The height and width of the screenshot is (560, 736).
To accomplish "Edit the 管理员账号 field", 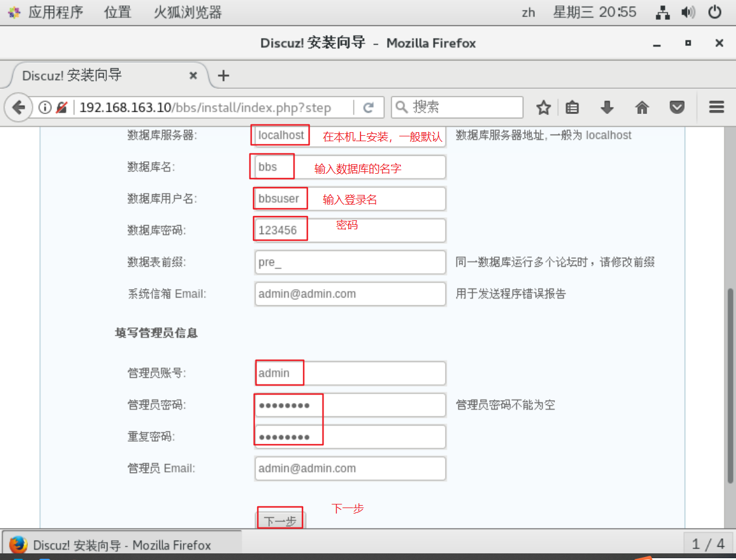I will 350,373.
